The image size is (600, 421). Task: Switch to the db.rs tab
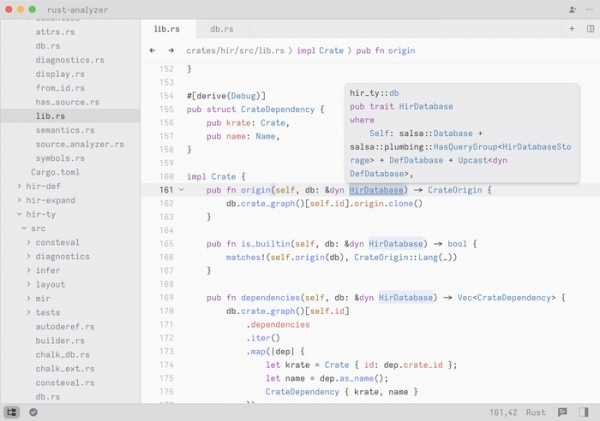221,29
